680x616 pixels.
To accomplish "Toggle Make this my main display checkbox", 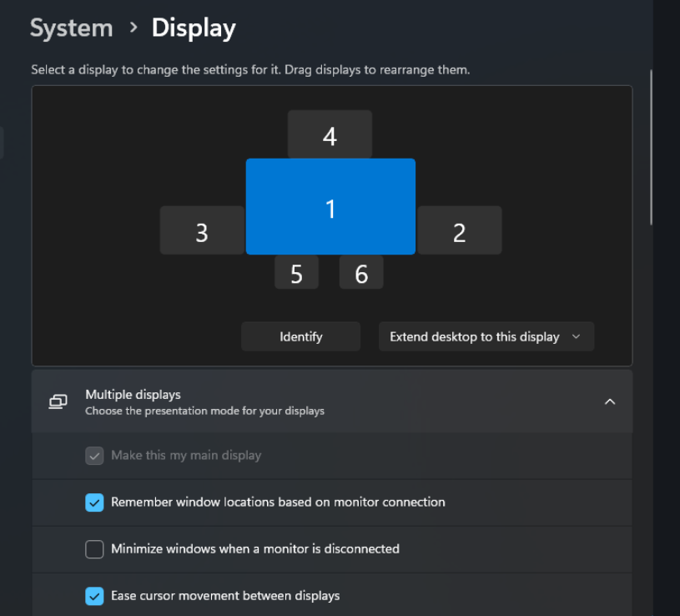I will (x=94, y=456).
